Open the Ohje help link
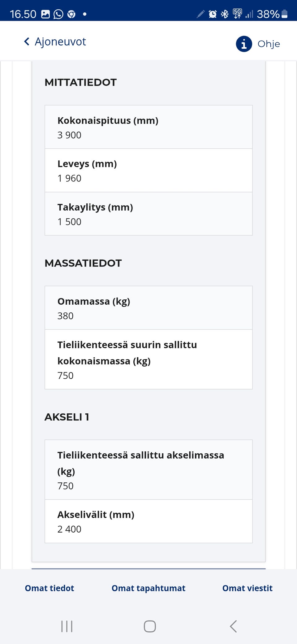 point(269,44)
